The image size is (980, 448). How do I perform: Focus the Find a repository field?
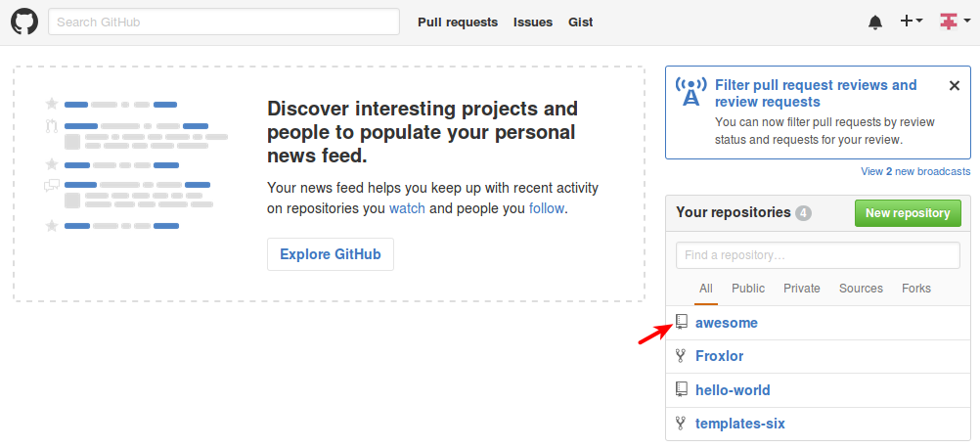pyautogui.click(x=818, y=255)
